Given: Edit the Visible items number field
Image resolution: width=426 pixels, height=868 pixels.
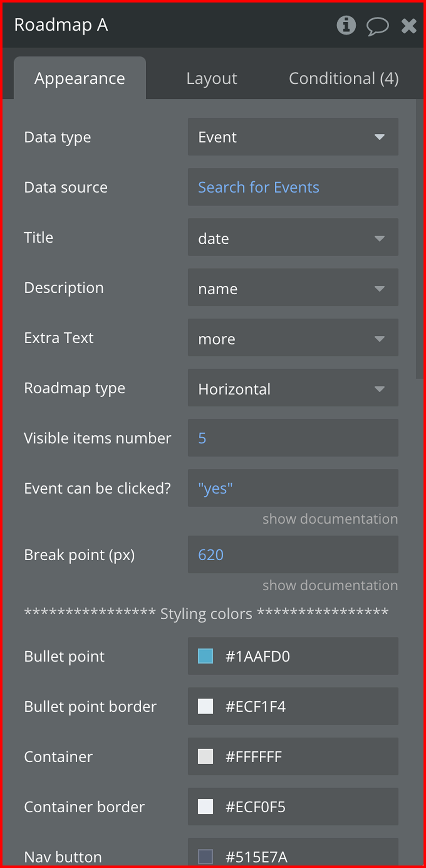Looking at the screenshot, I should click(293, 438).
